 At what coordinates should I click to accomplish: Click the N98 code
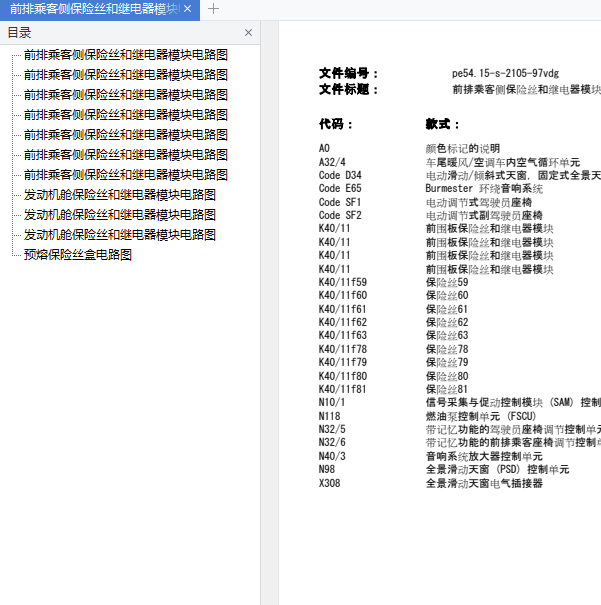[x=327, y=470]
